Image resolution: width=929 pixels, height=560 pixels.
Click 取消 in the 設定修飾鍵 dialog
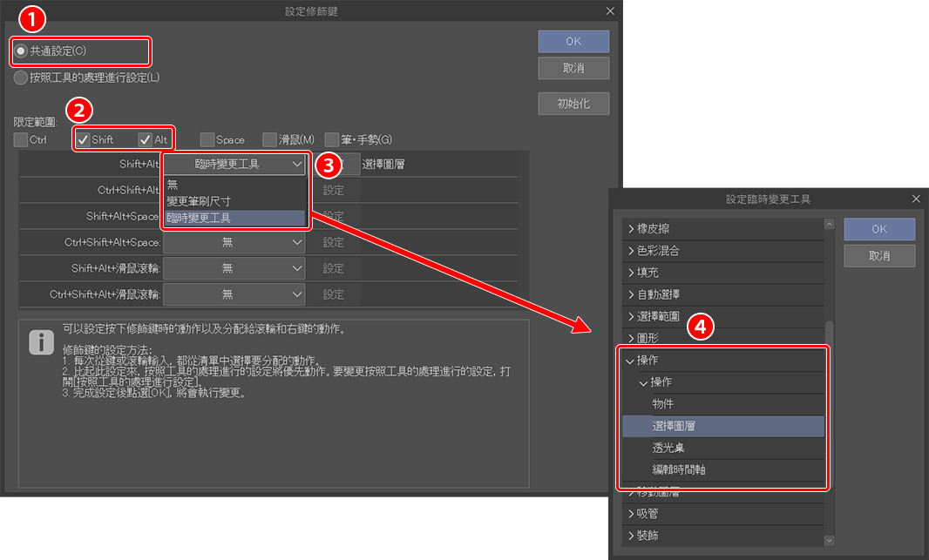click(573, 68)
